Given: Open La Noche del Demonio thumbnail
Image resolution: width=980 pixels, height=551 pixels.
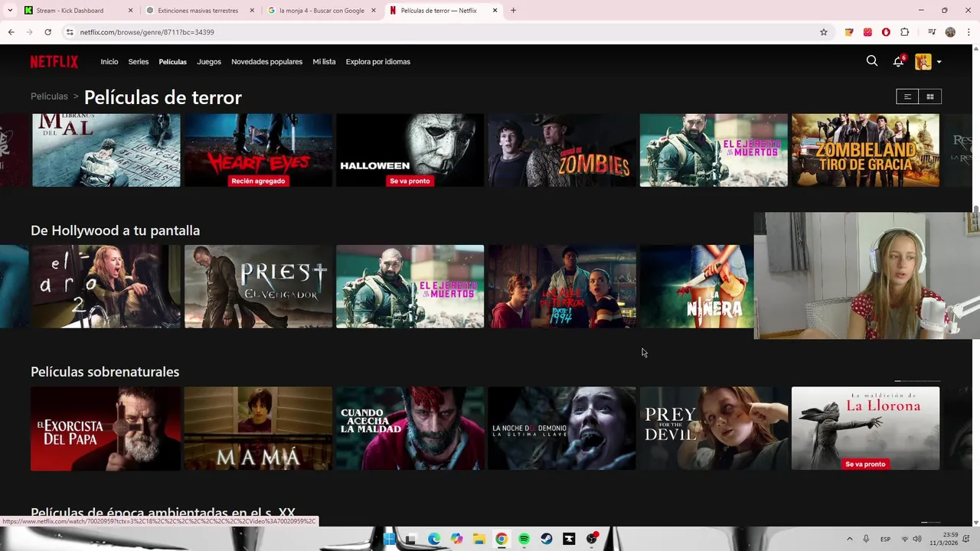Looking at the screenshot, I should tap(562, 429).
